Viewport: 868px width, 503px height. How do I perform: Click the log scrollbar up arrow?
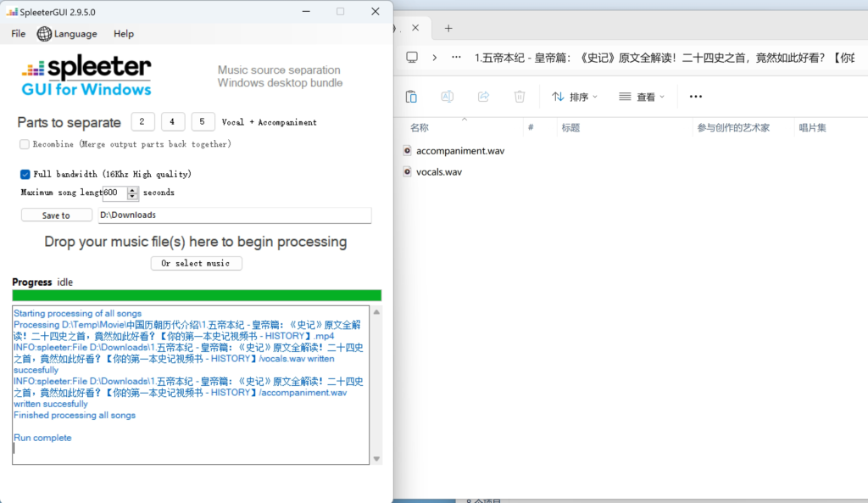point(376,312)
